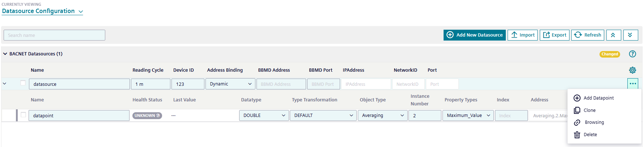The height and width of the screenshot is (147, 644).
Task: Open the Maximum_Value property type dropdown
Action: [x=468, y=115]
